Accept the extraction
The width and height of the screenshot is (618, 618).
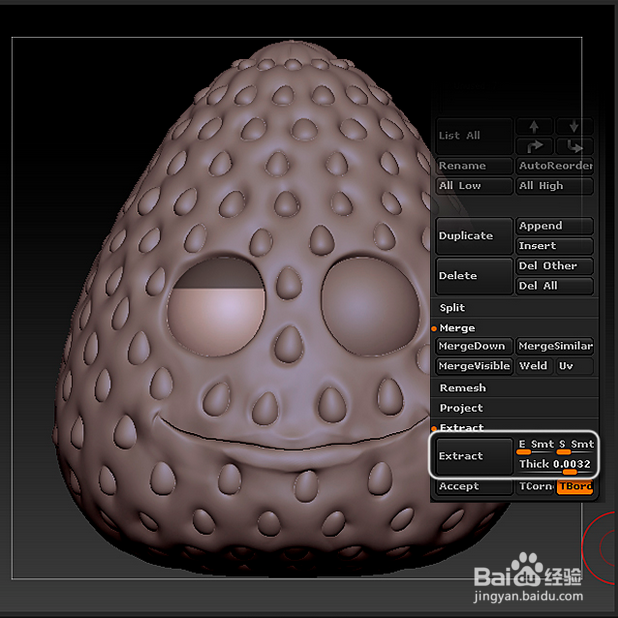click(x=474, y=486)
